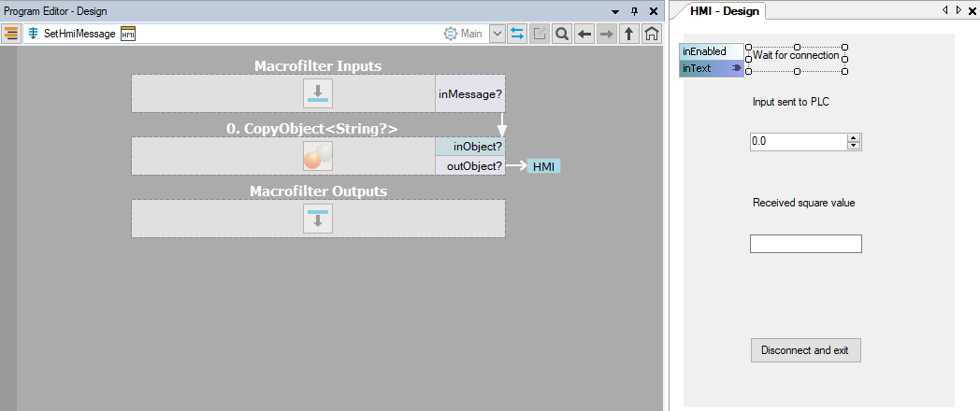
Task: Click the HMI output connection label
Action: [543, 166]
